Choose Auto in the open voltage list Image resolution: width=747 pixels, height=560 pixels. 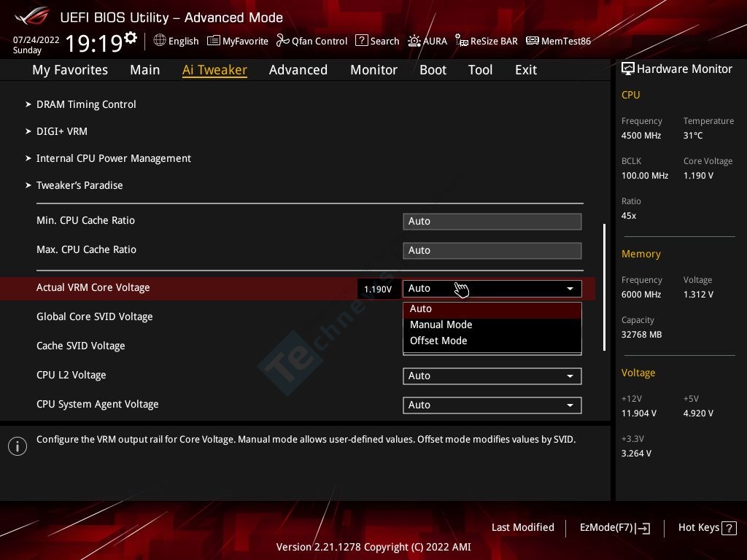pyautogui.click(x=492, y=309)
